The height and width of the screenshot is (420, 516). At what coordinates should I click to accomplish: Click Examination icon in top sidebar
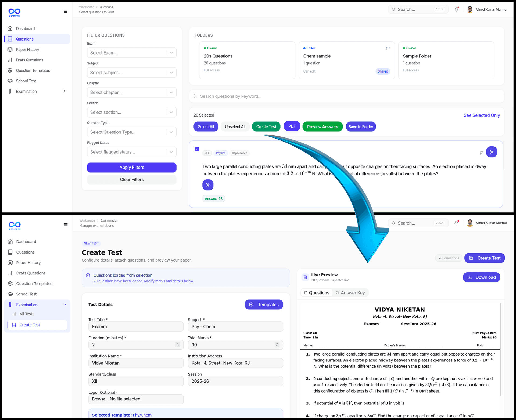tap(10, 91)
